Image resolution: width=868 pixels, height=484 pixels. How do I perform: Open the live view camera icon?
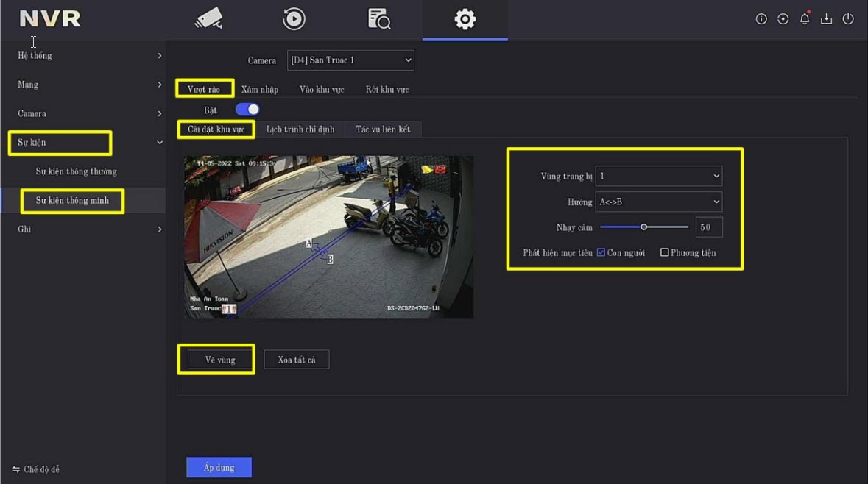coord(208,19)
